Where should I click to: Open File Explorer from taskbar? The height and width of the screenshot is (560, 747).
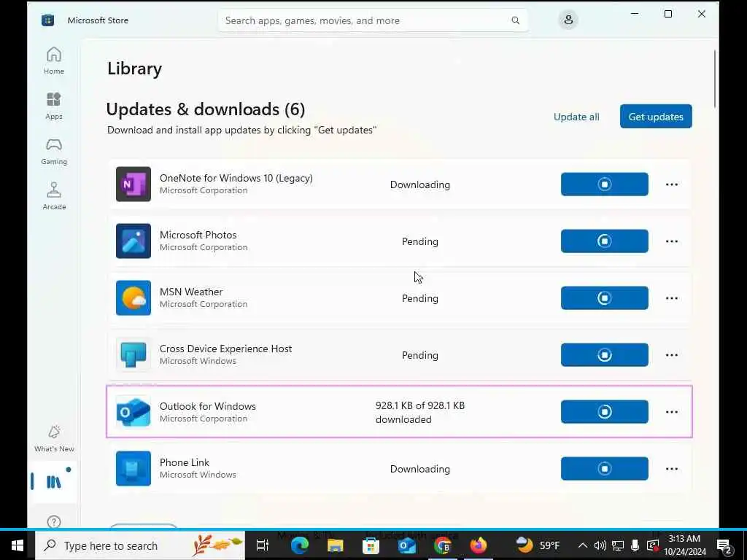click(x=336, y=545)
